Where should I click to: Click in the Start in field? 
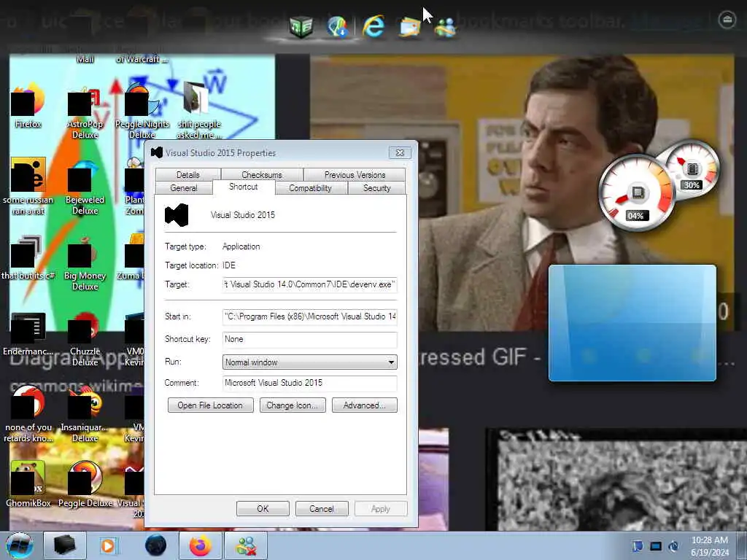[309, 316]
